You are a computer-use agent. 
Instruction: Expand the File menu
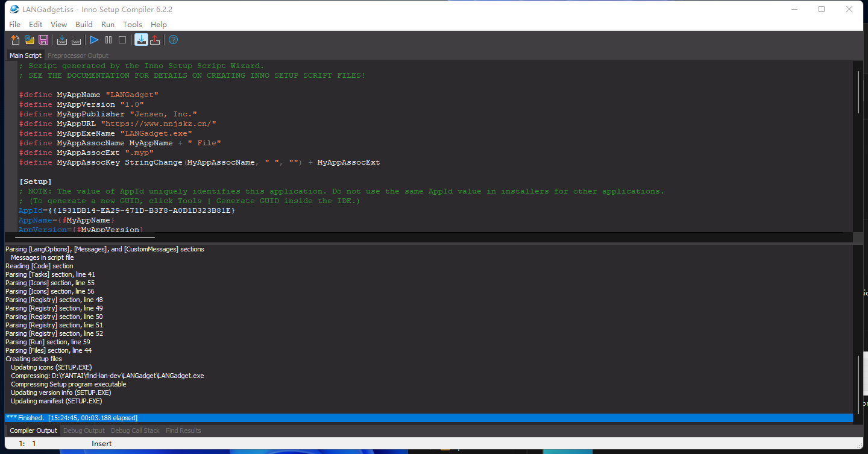coord(14,24)
